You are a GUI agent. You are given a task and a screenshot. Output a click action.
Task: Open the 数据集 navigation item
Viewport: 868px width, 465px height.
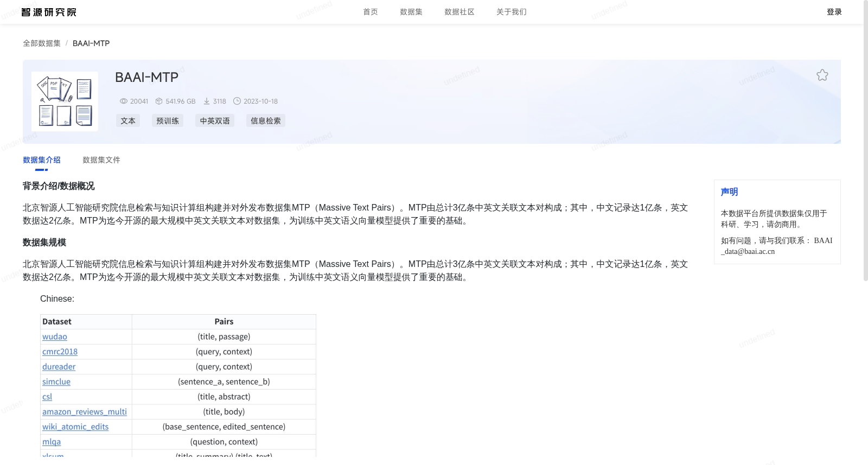[411, 12]
